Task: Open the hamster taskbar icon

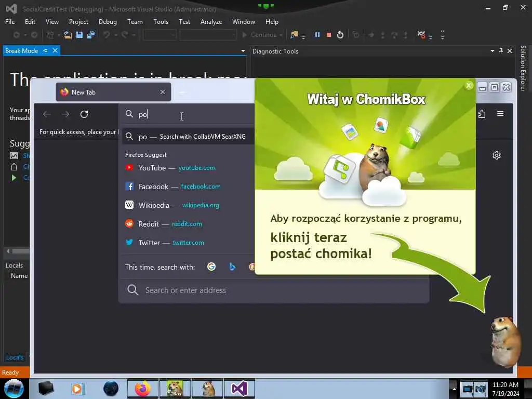Action: click(207, 389)
